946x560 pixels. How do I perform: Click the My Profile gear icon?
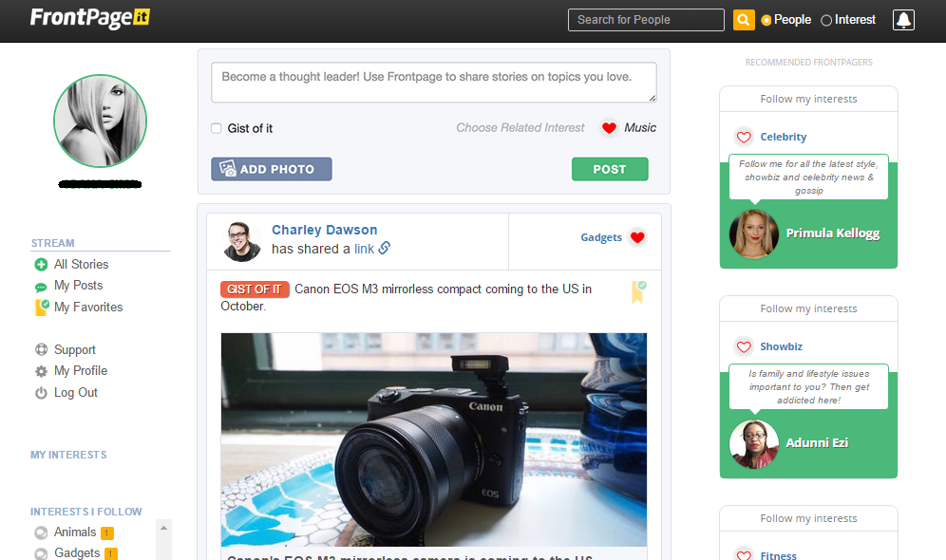41,371
